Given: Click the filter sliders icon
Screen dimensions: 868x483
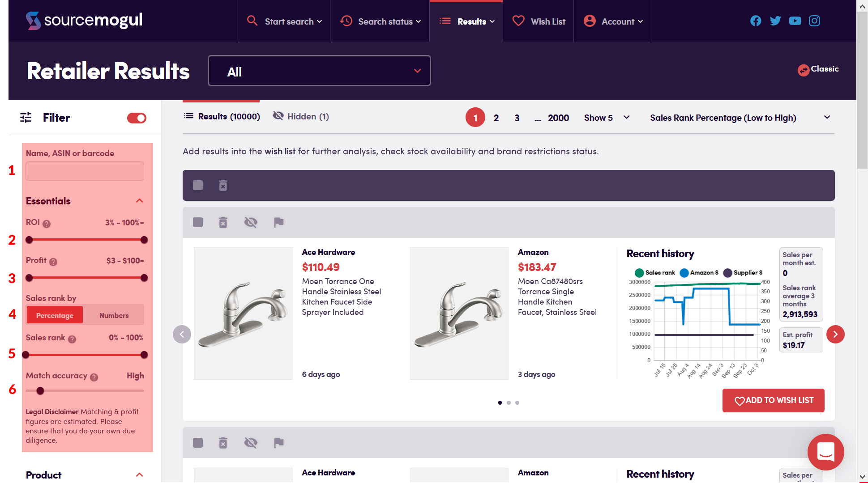Looking at the screenshot, I should (x=26, y=118).
